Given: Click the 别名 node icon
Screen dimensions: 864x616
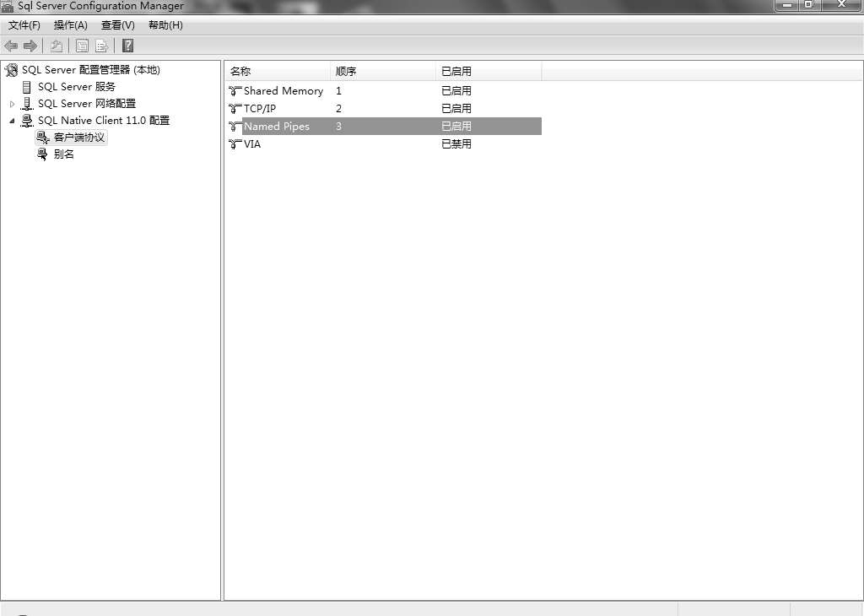Looking at the screenshot, I should 42,154.
